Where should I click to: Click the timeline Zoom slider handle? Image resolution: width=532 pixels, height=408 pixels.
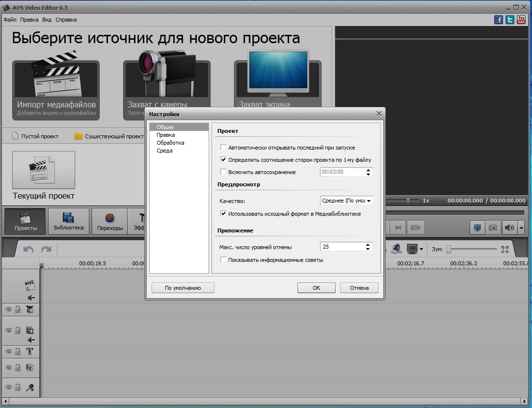449,250
